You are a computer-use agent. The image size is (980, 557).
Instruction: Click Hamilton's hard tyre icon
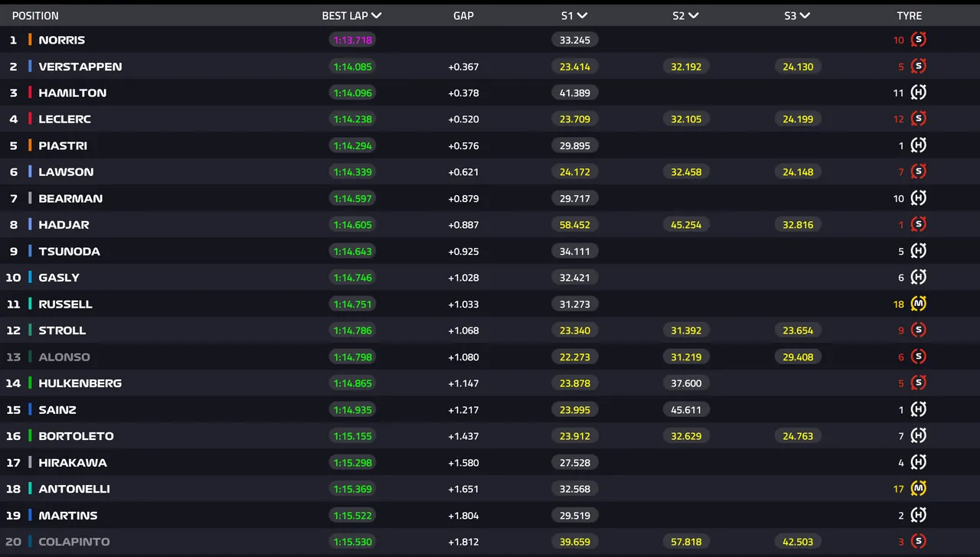coord(918,93)
